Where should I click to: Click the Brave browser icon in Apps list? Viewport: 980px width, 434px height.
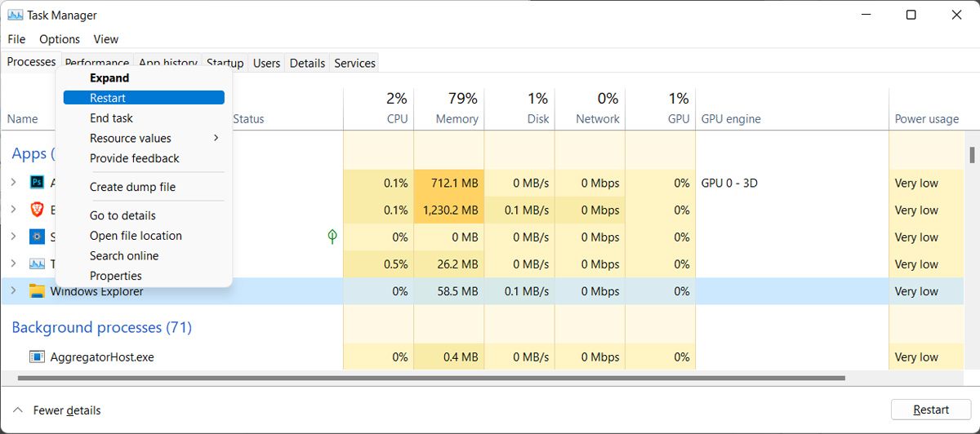pyautogui.click(x=37, y=210)
